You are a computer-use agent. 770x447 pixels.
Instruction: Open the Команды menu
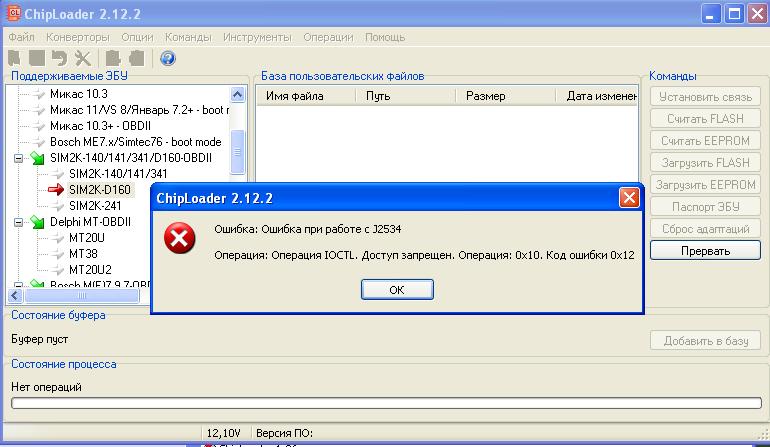pyautogui.click(x=188, y=37)
